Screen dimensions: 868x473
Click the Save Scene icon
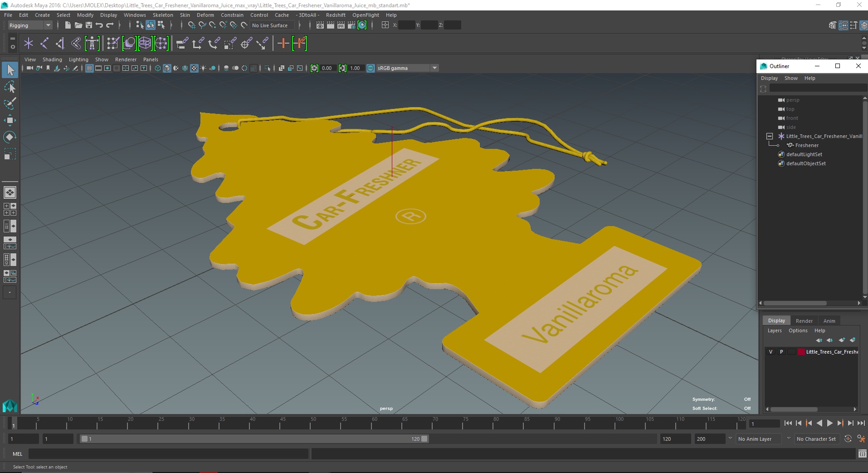89,25
